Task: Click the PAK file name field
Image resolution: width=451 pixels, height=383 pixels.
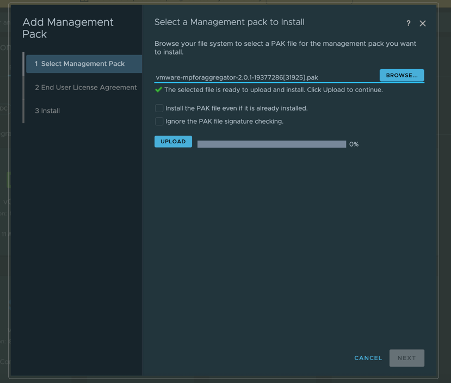Action: point(267,77)
